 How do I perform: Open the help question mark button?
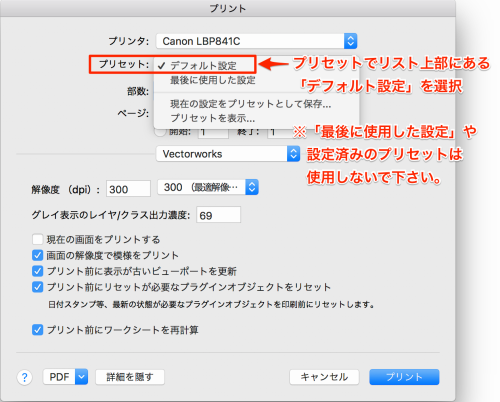[x=24, y=377]
